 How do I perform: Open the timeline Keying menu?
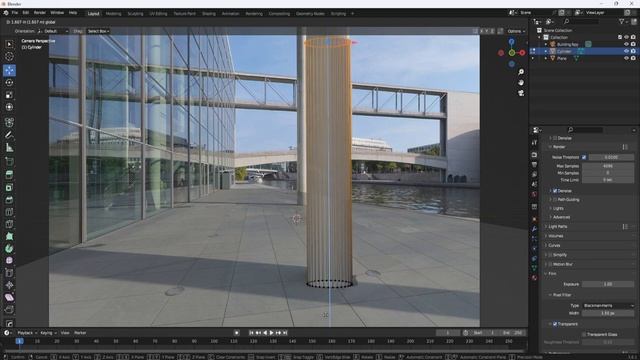(48, 333)
